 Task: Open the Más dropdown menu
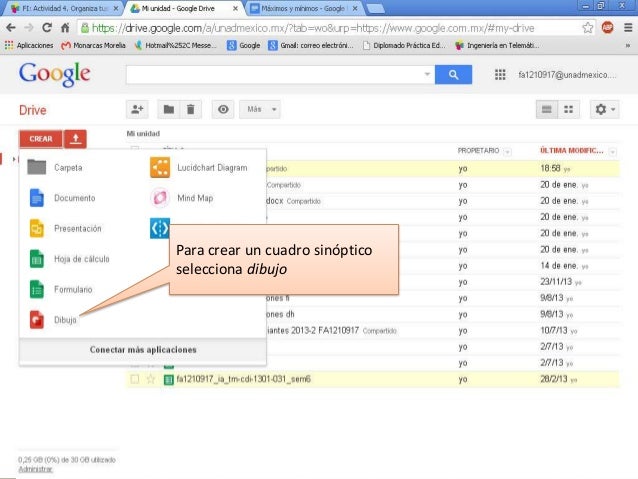(260, 109)
